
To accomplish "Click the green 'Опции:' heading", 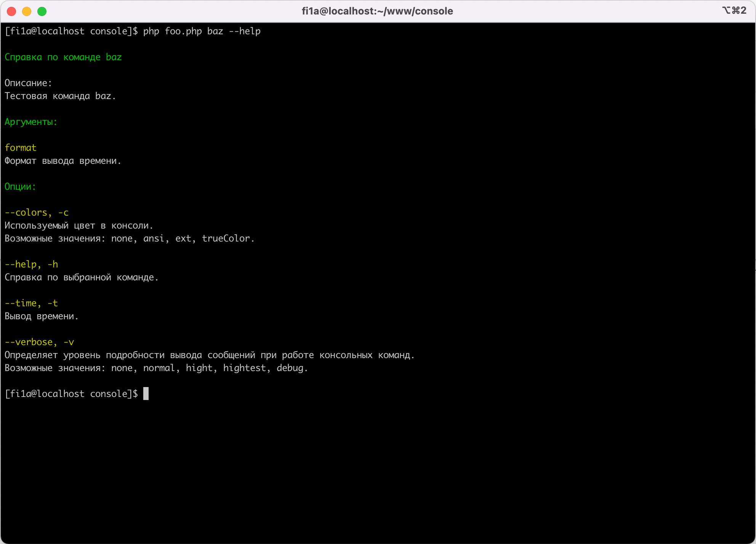I will pyautogui.click(x=20, y=187).
